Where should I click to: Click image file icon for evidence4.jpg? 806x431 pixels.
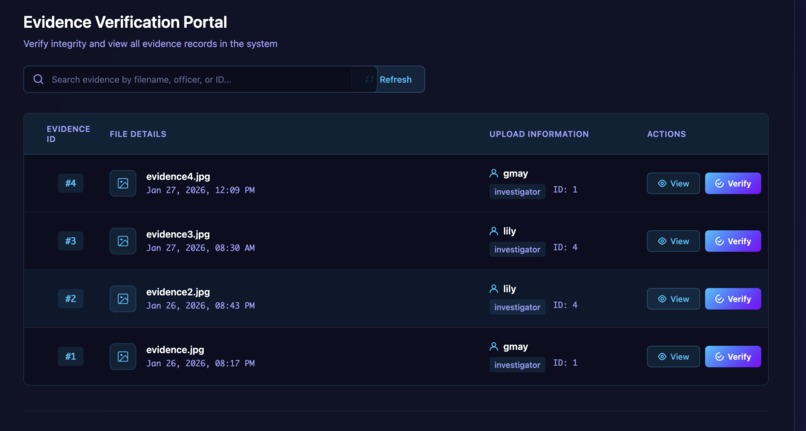[x=123, y=183]
